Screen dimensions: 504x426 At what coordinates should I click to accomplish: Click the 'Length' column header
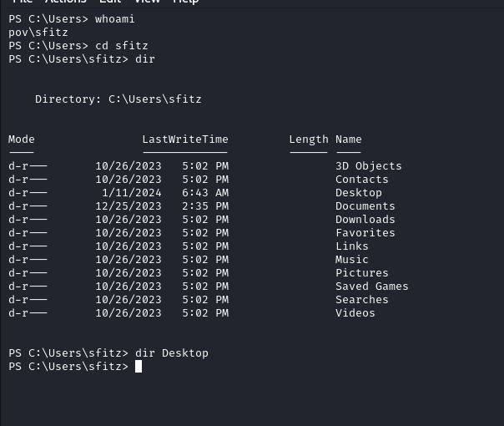pos(309,139)
